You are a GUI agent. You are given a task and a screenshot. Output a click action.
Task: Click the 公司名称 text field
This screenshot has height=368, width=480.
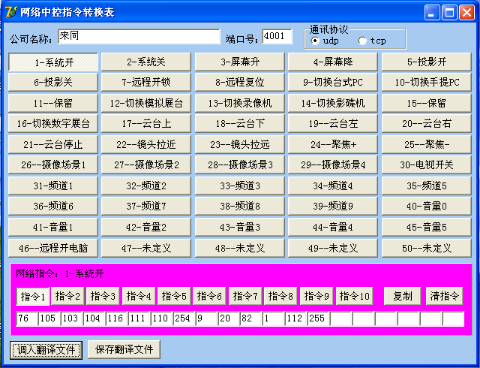pyautogui.click(x=139, y=36)
